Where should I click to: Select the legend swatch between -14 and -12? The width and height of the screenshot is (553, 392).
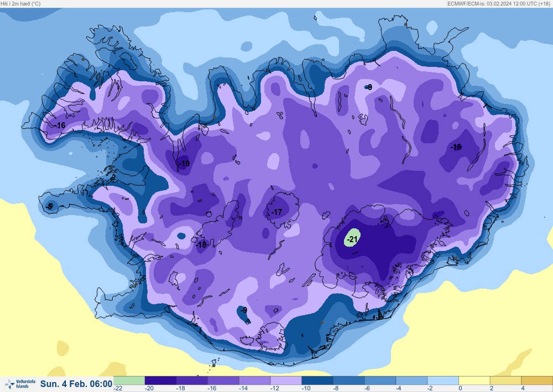click(254, 380)
